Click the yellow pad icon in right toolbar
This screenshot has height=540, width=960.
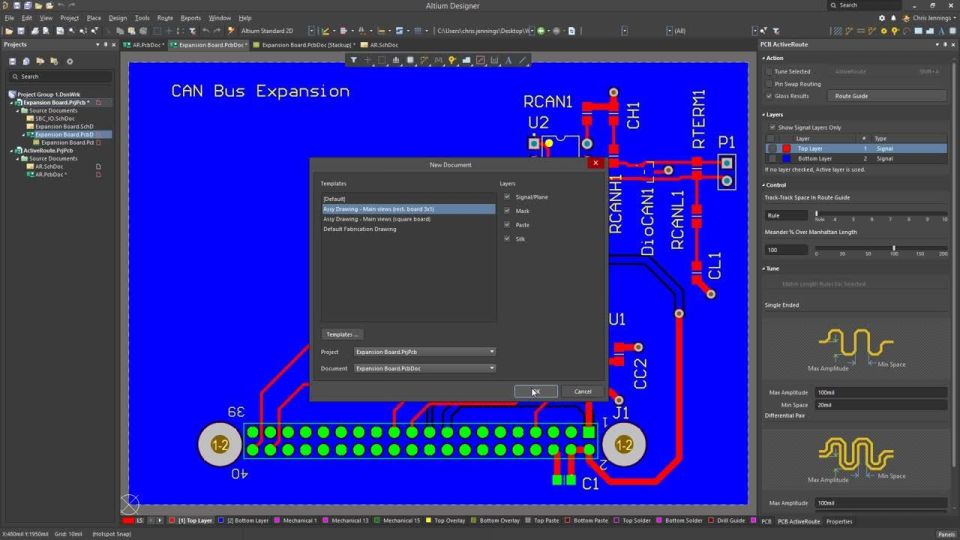[x=883, y=31]
